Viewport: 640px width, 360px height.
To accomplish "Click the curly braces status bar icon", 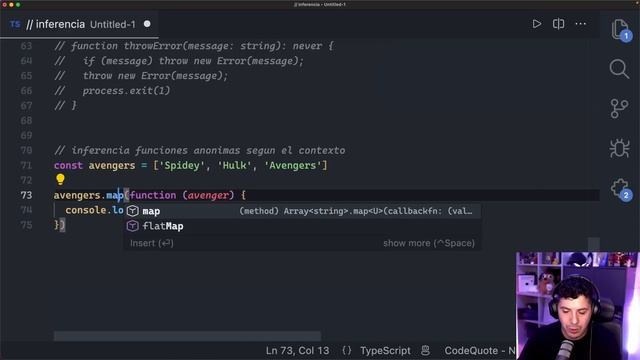I will tap(347, 351).
